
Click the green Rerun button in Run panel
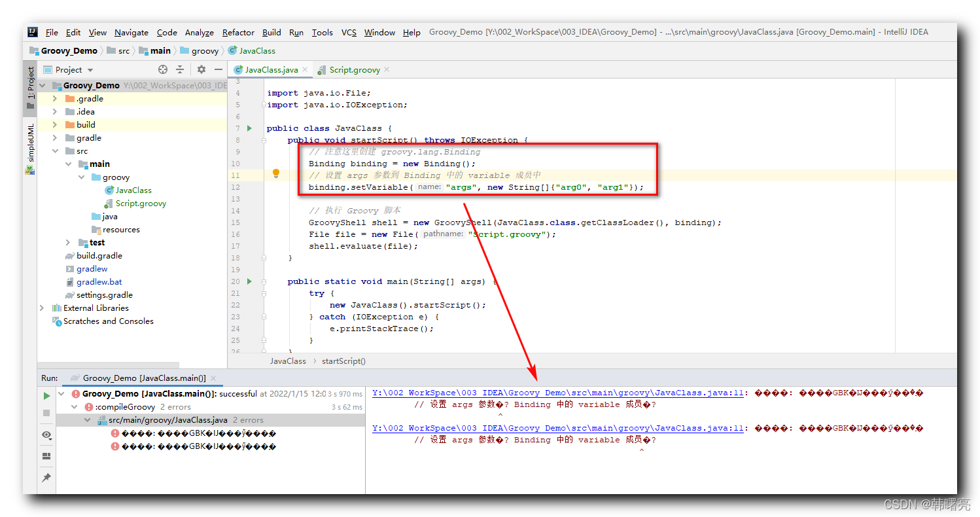46,396
